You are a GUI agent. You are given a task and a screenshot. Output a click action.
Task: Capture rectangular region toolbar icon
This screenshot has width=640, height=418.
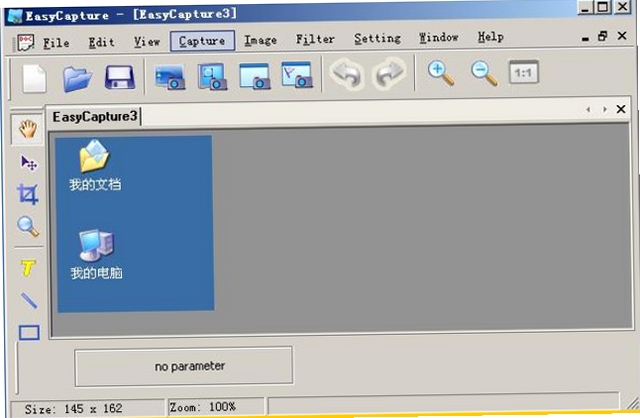[212, 76]
